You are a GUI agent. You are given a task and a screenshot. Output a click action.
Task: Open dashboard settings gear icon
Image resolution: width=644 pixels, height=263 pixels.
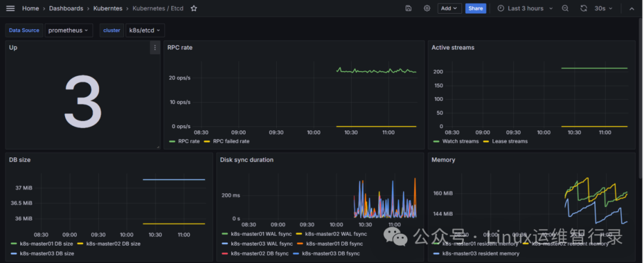[427, 8]
